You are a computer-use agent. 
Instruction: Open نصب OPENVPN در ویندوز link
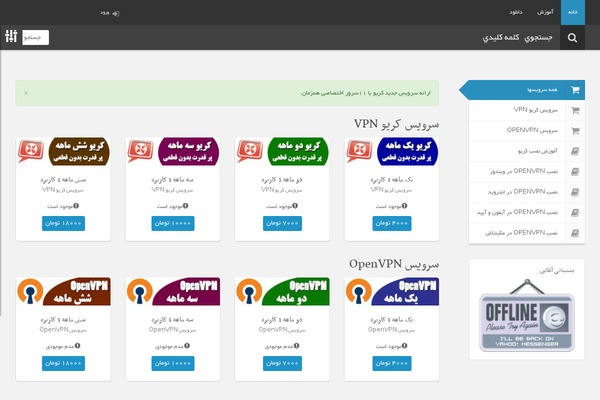[x=527, y=171]
